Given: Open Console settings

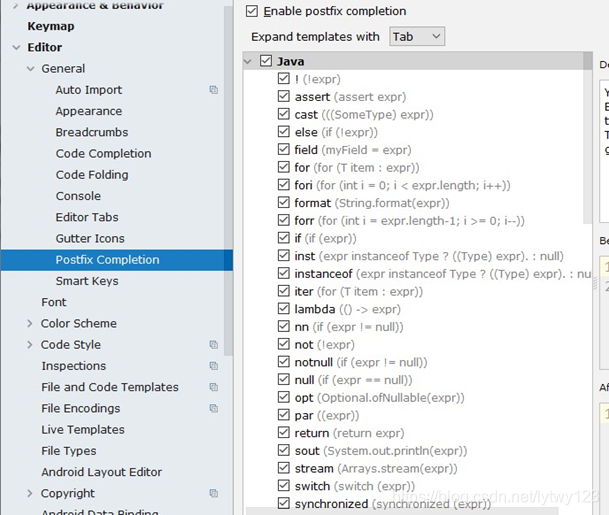Looking at the screenshot, I should point(78,196).
